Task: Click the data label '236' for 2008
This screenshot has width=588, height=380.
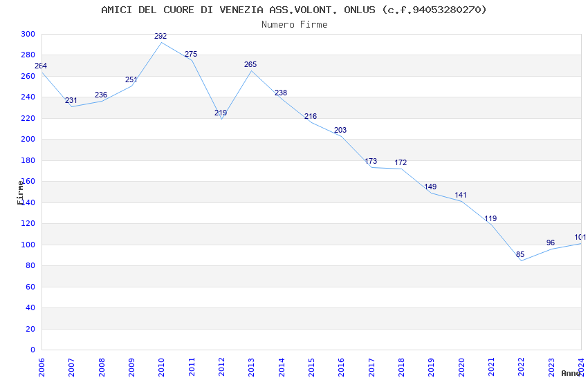Action: coord(101,95)
